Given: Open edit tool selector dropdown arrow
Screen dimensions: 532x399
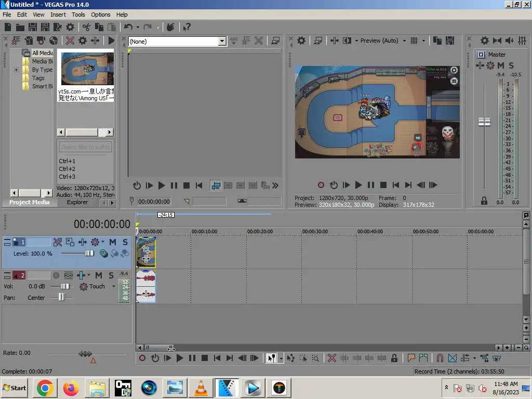Looking at the screenshot, I should (281, 358).
